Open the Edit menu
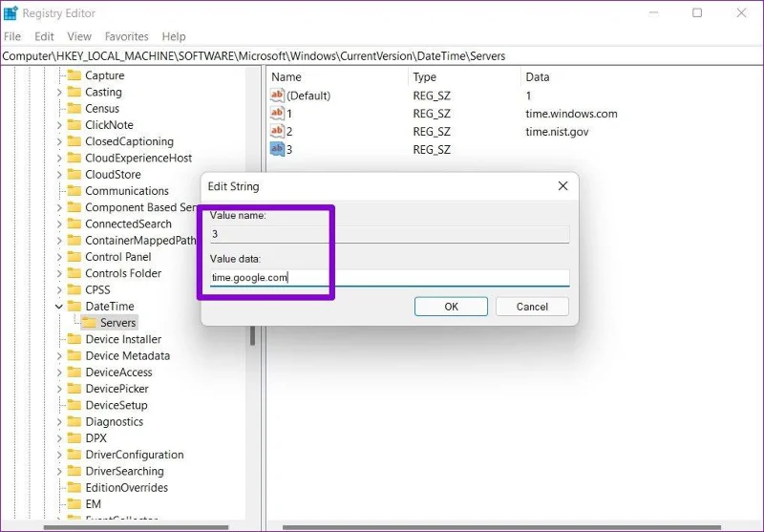 44,36
